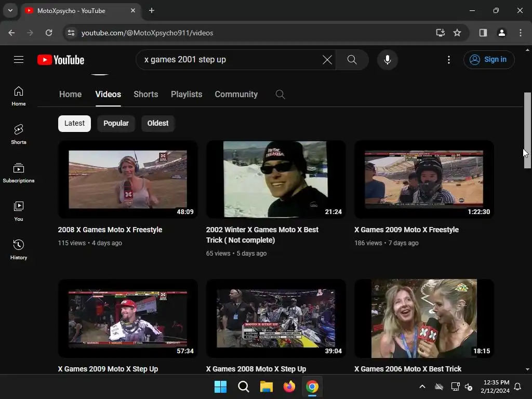Show hidden system tray icons

[422, 387]
